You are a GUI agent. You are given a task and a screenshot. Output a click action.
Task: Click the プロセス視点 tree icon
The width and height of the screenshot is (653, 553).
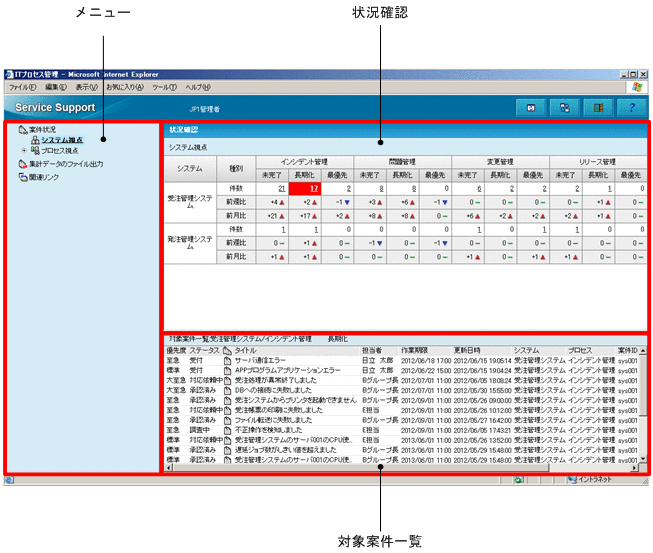35,151
